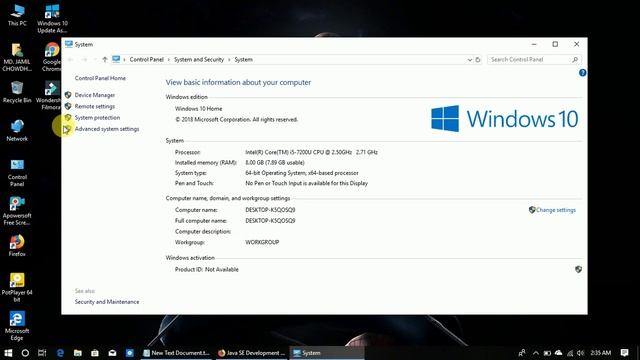
Task: Click the clock showing 2:35 AM
Action: click(x=600, y=353)
